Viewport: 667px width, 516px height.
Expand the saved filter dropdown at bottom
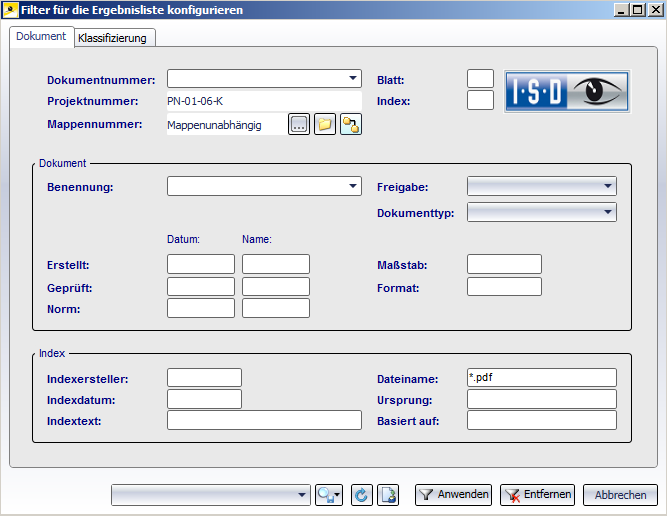tap(303, 494)
